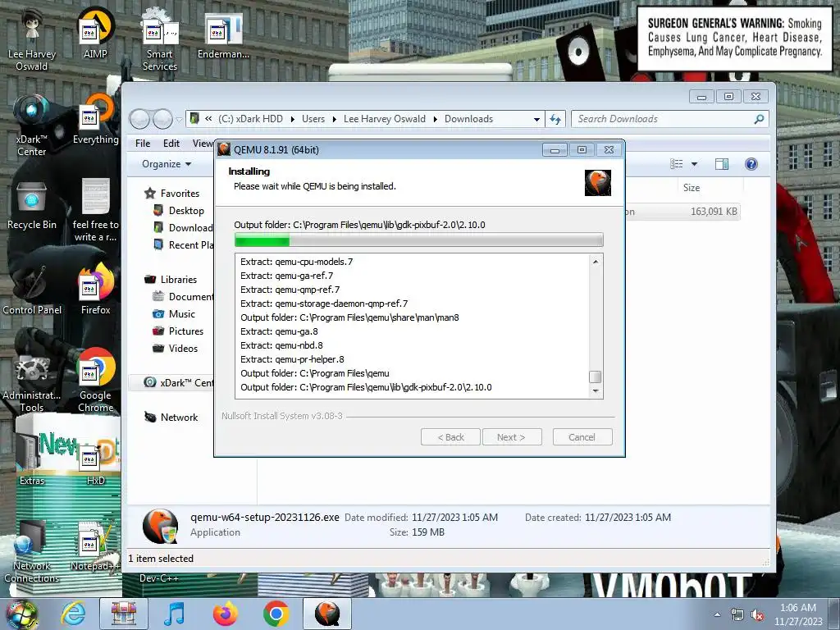The width and height of the screenshot is (840, 630).
Task: Open the Smart Services desktop icon
Action: [x=159, y=38]
